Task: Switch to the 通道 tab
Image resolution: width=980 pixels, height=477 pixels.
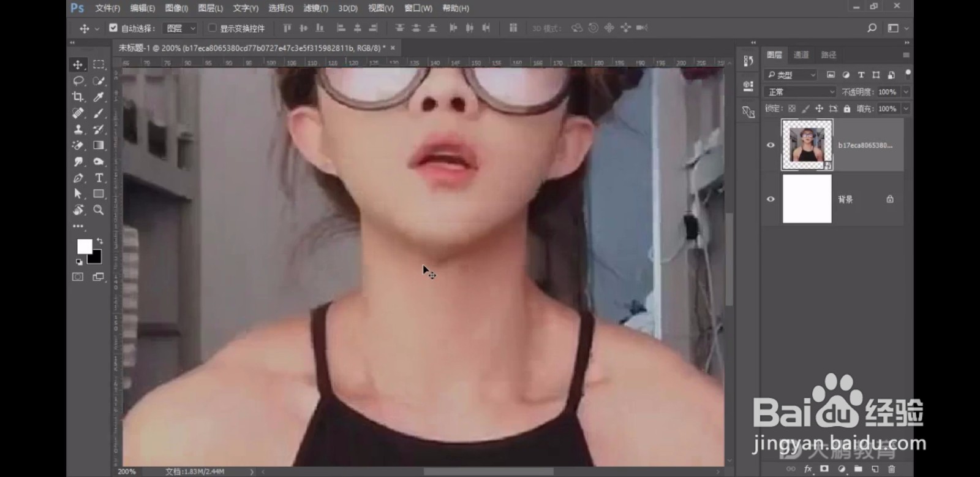Action: (801, 55)
